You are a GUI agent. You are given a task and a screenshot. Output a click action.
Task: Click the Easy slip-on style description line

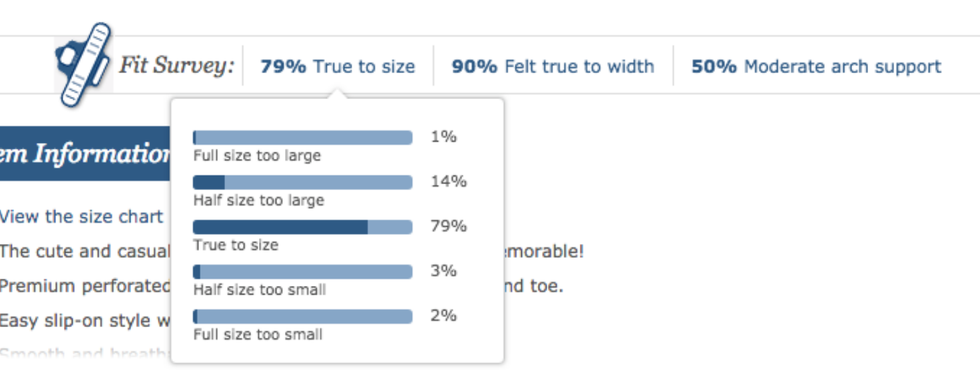85,320
